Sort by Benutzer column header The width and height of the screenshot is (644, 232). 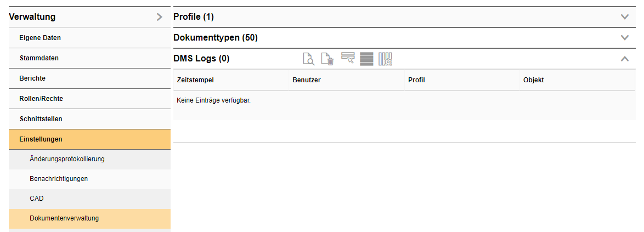[347, 80]
